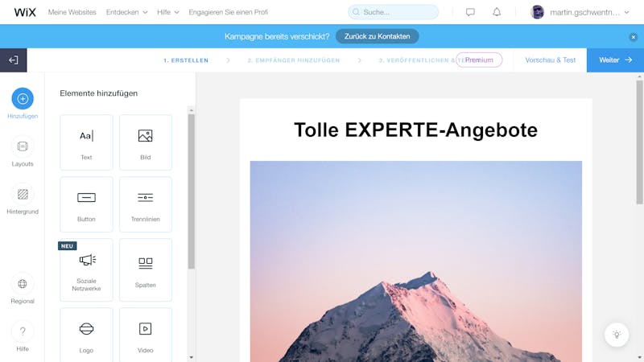
Task: Add a Trennlinien divider element
Action: tap(146, 204)
